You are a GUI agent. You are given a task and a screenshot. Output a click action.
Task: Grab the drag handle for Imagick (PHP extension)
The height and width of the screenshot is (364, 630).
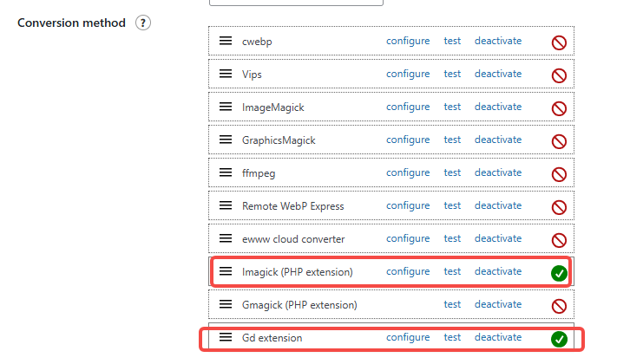[226, 271]
